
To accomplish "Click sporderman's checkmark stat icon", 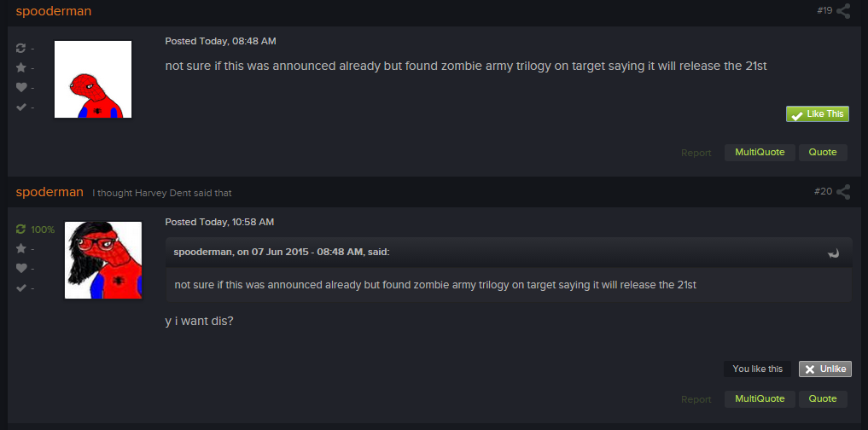I will (x=21, y=288).
